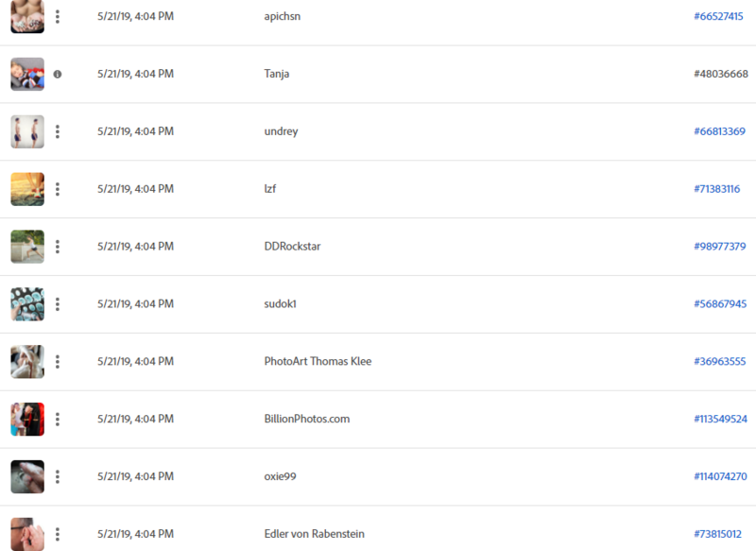Open more options for Edler von Rabenstein
The image size is (756, 551).
[58, 534]
